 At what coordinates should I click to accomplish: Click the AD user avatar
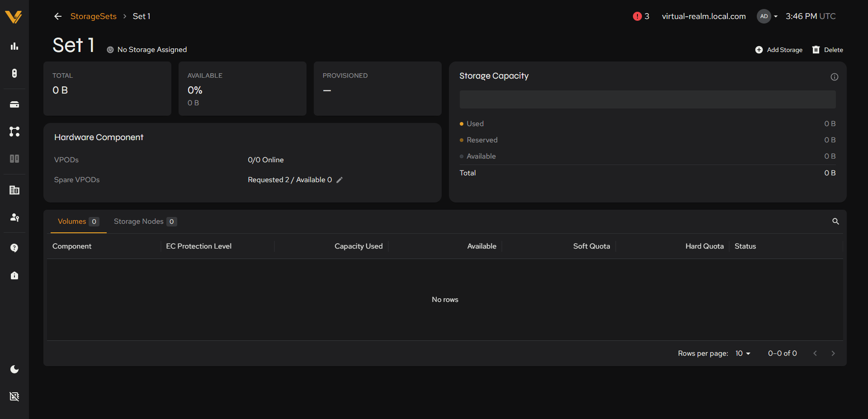[x=764, y=16]
